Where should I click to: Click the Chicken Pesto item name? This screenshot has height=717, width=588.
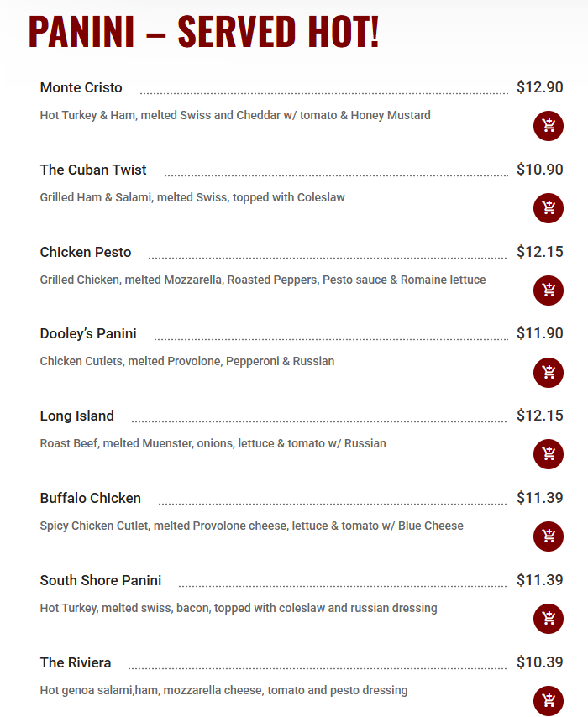click(x=85, y=252)
